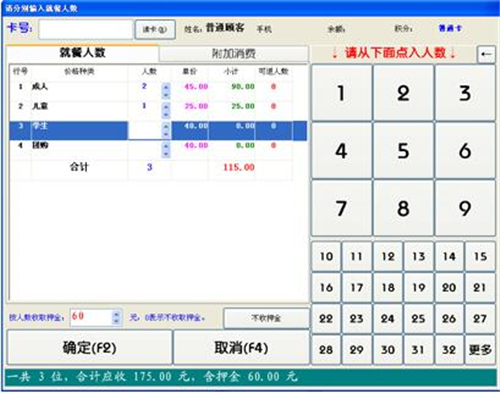Viewport: 500px width, 393px height.
Task: Focus the 卡号 input field
Action: tap(86, 30)
